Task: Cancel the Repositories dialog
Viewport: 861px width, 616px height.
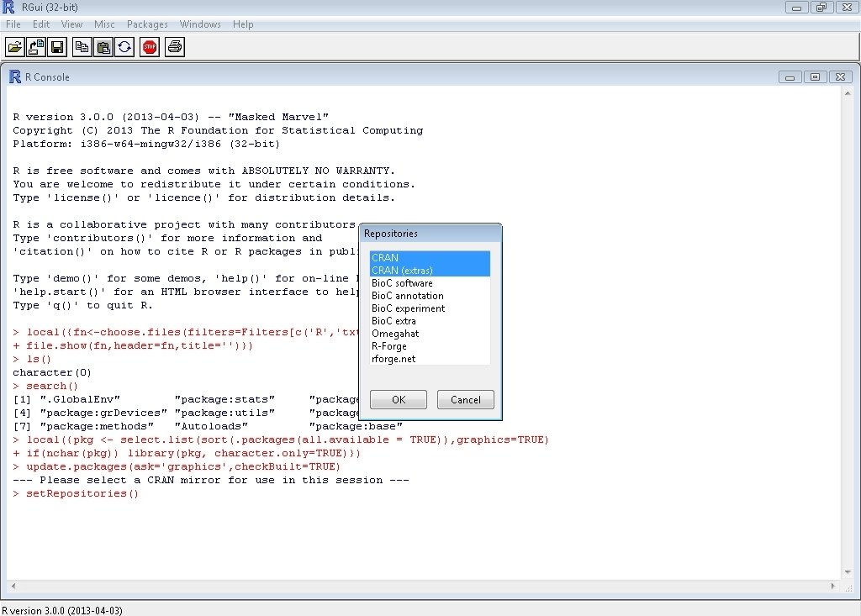Action: pos(466,400)
